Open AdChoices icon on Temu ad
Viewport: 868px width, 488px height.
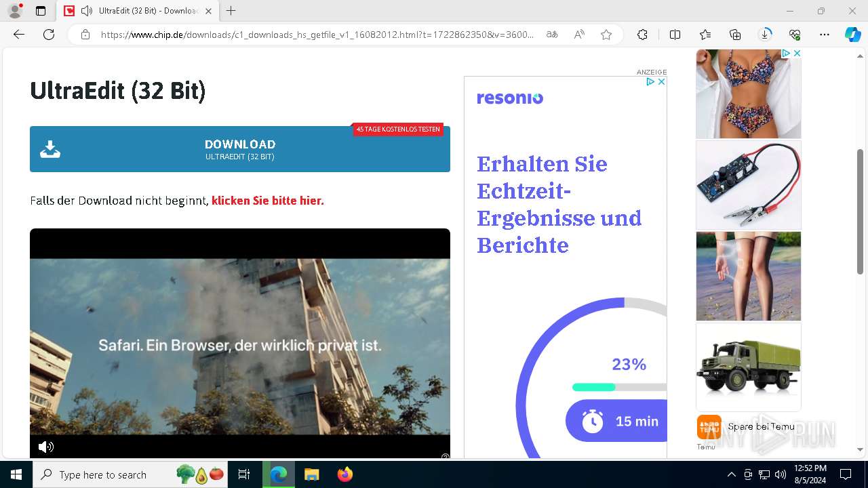pyautogui.click(x=786, y=53)
